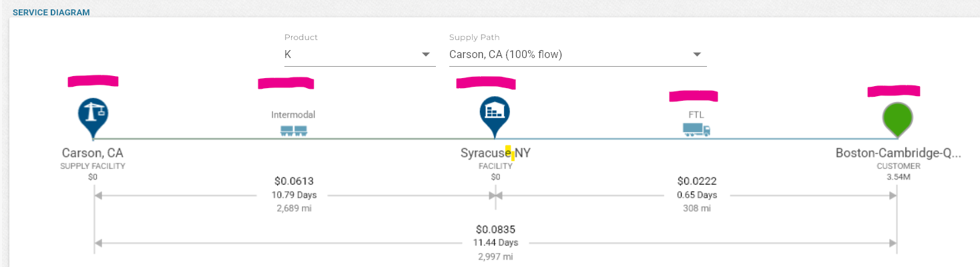Click the $0.0613 intermodal leg cost
This screenshot has height=267, width=980.
point(294,181)
